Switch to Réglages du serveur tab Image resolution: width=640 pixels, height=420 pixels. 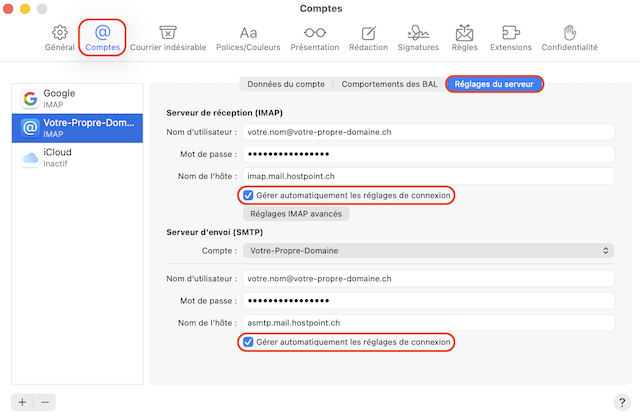coord(494,84)
